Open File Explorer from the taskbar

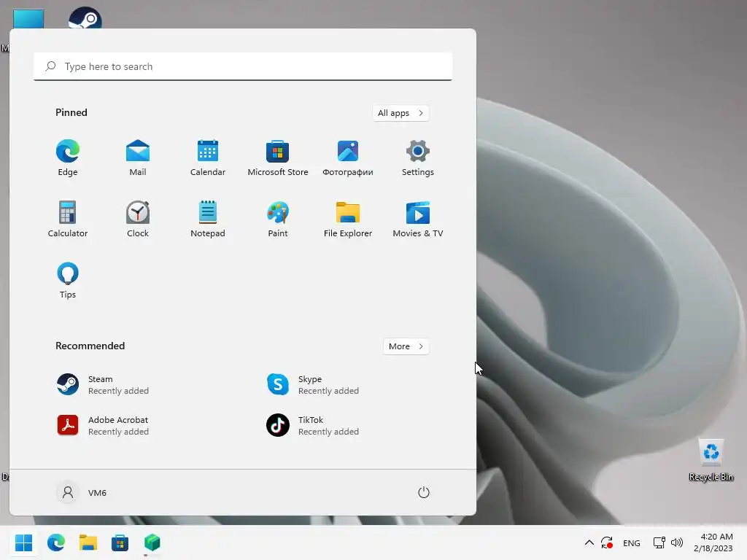click(88, 542)
